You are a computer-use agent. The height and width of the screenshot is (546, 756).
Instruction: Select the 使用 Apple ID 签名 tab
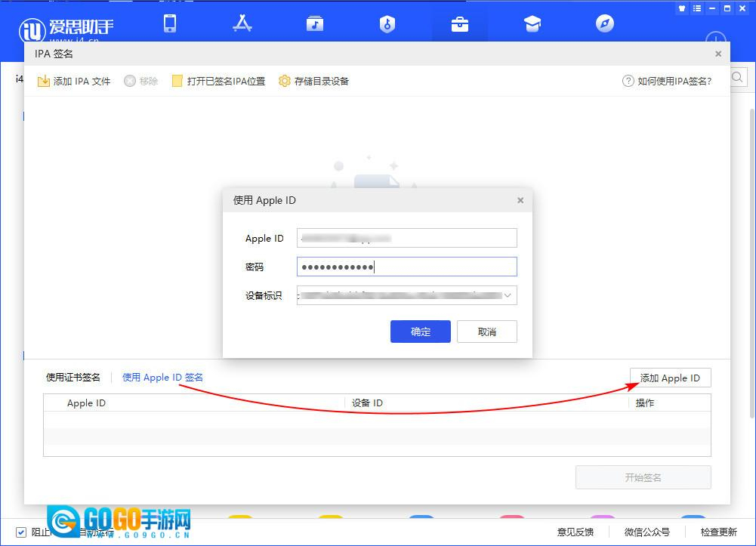click(x=162, y=378)
